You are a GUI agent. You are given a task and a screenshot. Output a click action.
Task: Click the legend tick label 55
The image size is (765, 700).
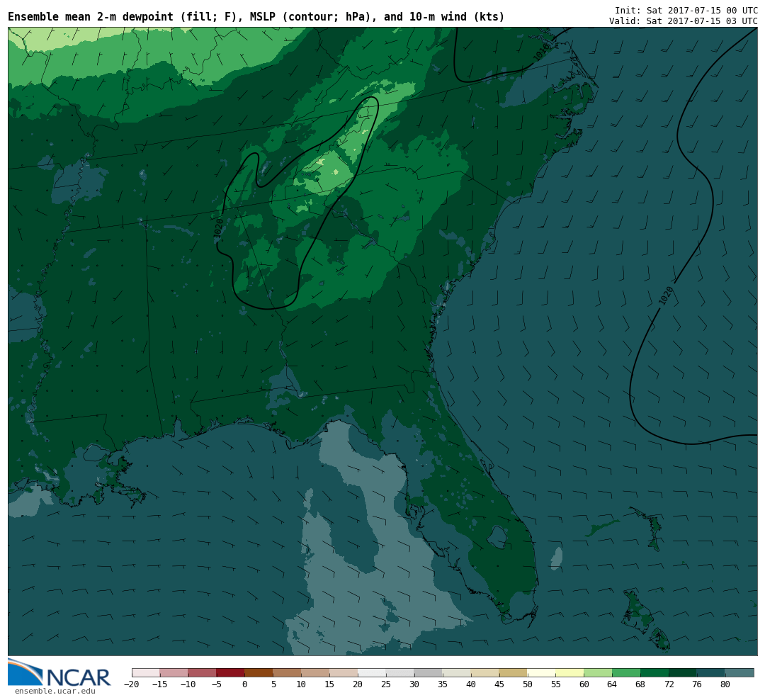(556, 684)
